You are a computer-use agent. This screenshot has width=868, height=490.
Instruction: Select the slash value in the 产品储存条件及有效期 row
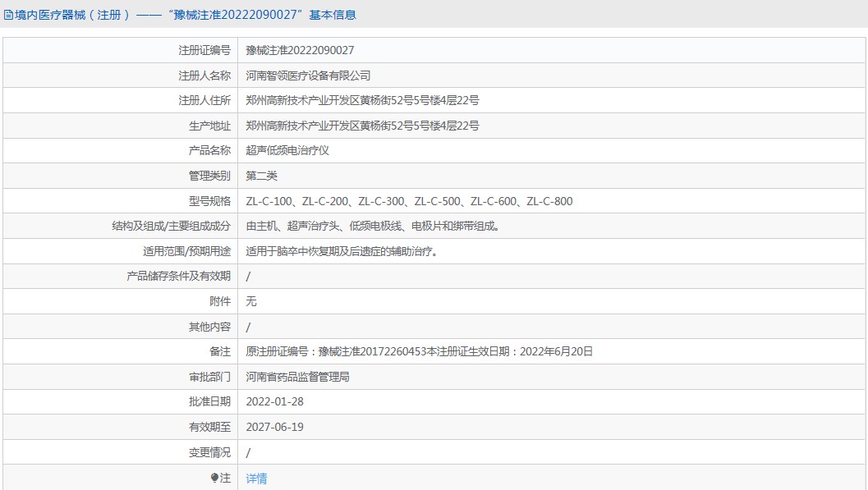(x=248, y=277)
